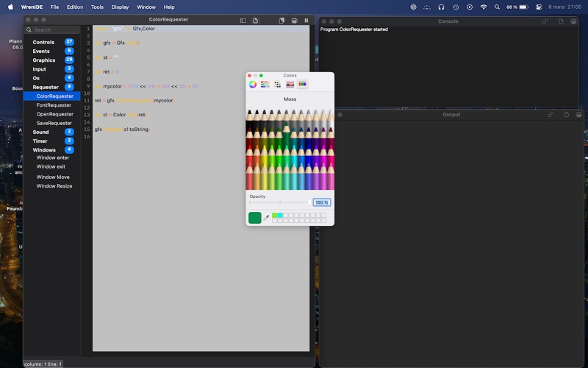Open the Window menu

pos(146,7)
